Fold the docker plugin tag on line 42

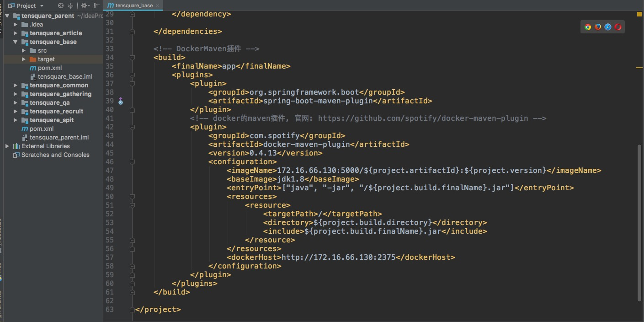coord(132,127)
